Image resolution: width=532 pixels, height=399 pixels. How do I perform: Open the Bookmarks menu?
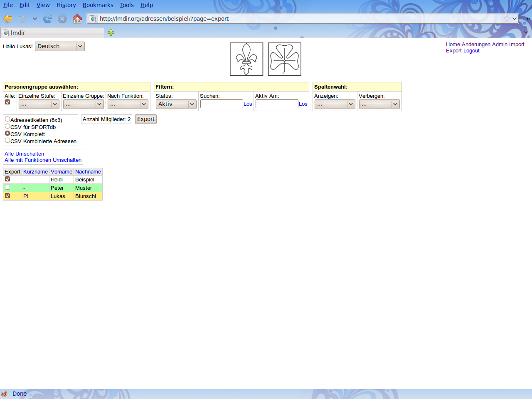point(98,5)
